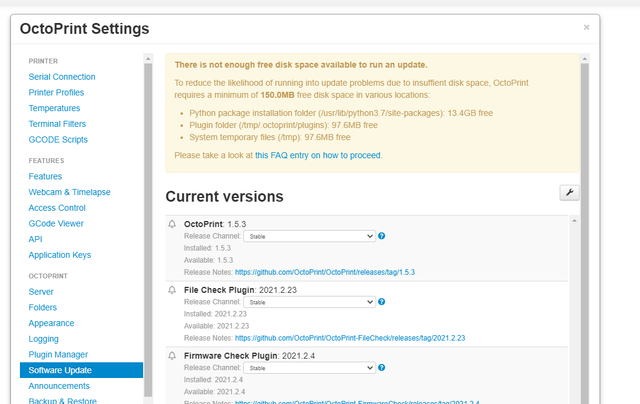This screenshot has height=404, width=640.
Task: Open Announcements settings
Action: tap(59, 386)
